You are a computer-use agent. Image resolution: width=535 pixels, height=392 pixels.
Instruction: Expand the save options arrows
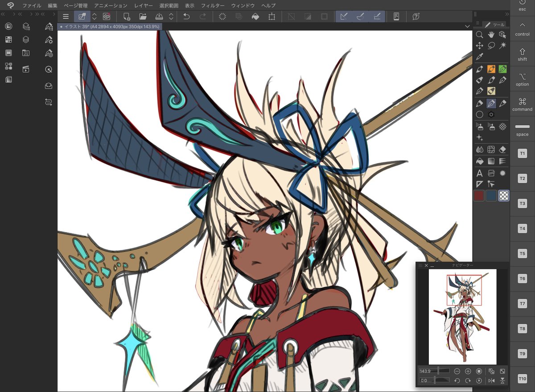(171, 16)
